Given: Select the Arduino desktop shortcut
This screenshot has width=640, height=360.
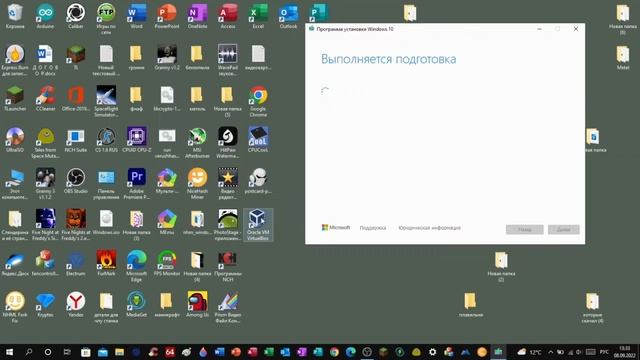Looking at the screenshot, I should click(45, 16).
